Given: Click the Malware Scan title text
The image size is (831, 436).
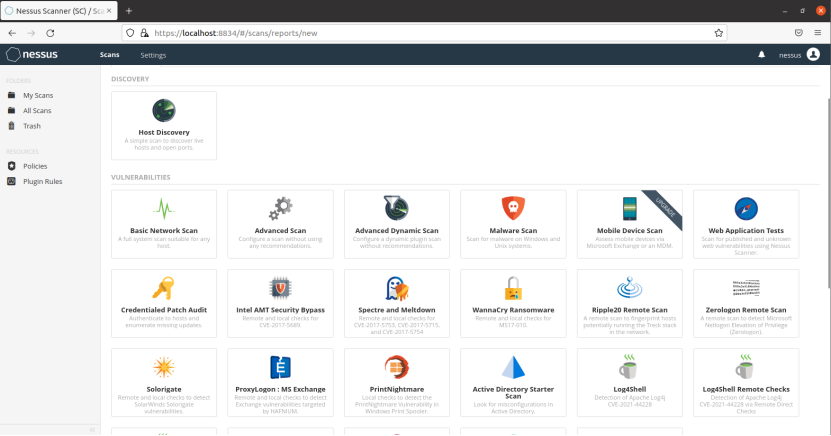Looking at the screenshot, I should (513, 230).
